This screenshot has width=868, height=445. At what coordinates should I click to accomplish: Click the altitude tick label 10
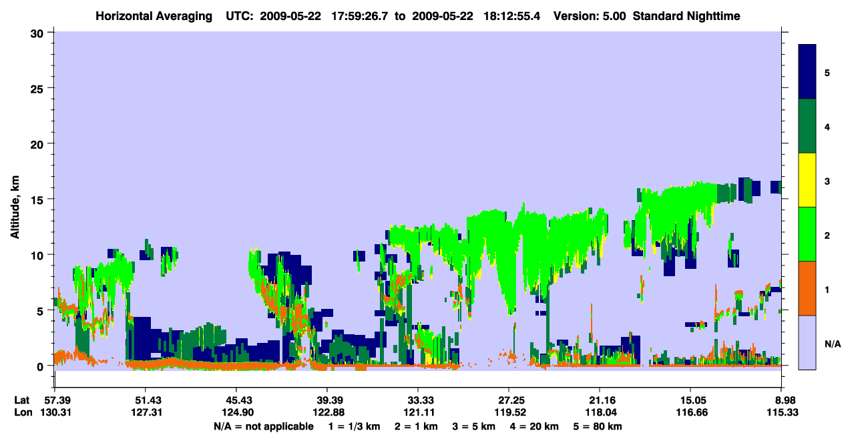pos(38,254)
